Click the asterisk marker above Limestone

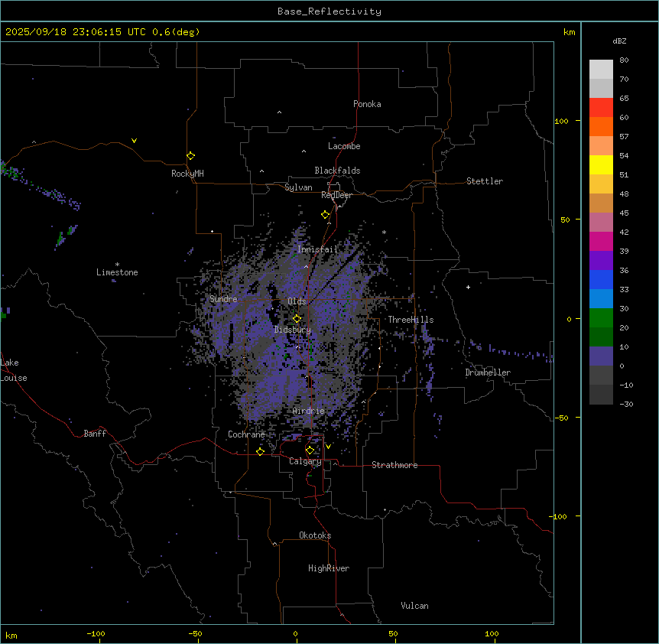point(117,264)
